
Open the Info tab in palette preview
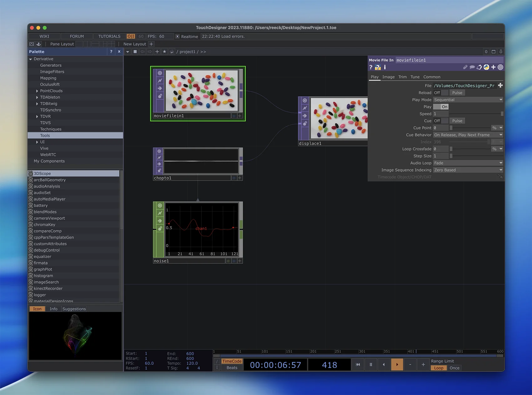point(54,309)
